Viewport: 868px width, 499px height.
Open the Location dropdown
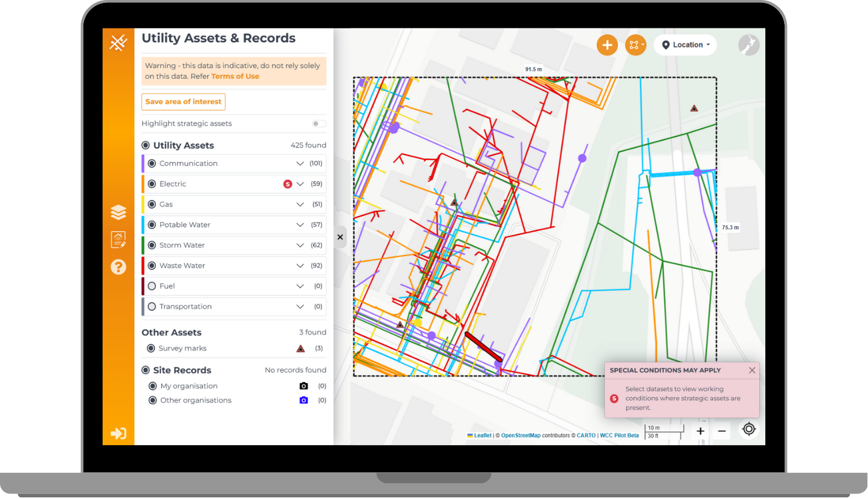pyautogui.click(x=685, y=45)
